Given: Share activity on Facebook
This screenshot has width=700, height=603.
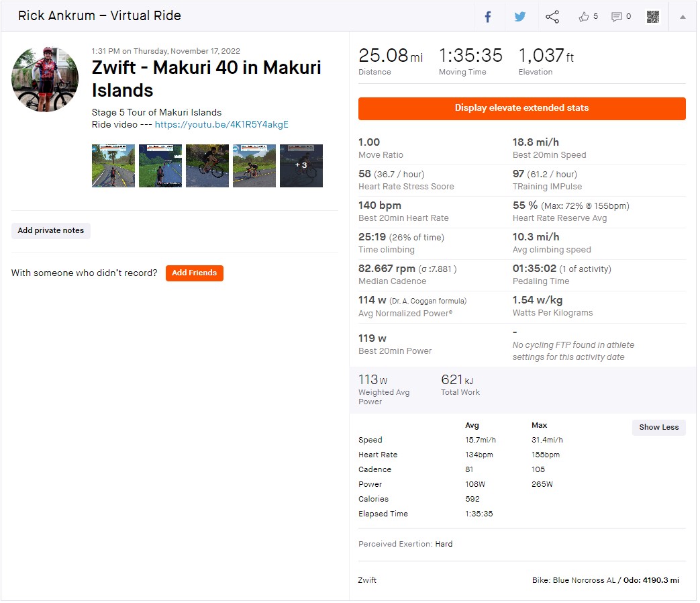Looking at the screenshot, I should coord(489,17).
